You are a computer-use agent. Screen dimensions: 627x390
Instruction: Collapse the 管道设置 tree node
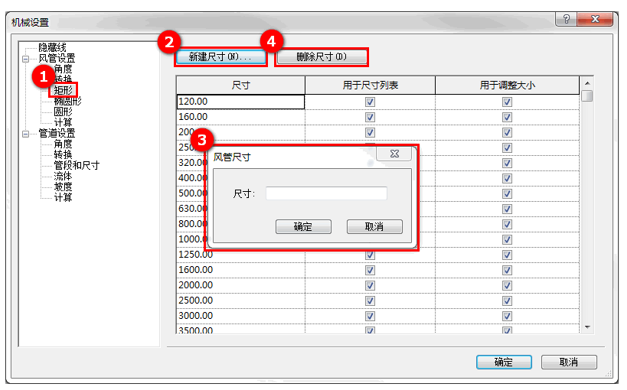tap(26, 134)
